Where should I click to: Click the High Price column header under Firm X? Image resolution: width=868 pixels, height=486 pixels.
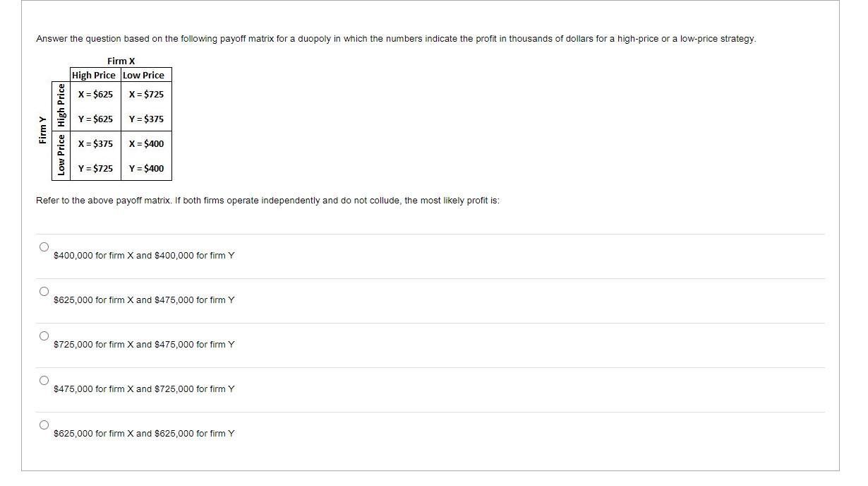[x=93, y=75]
